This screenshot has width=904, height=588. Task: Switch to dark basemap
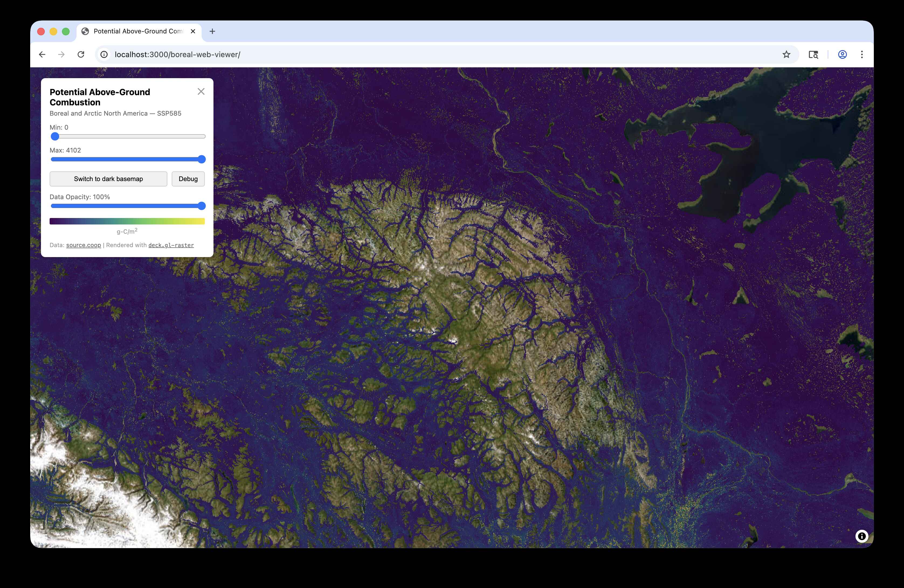tap(108, 179)
